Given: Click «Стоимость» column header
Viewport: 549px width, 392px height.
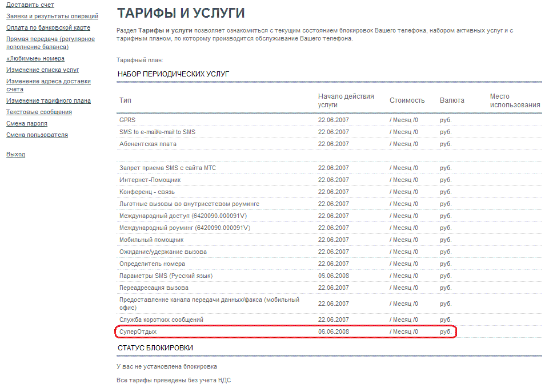Looking at the screenshot, I should pos(407,100).
